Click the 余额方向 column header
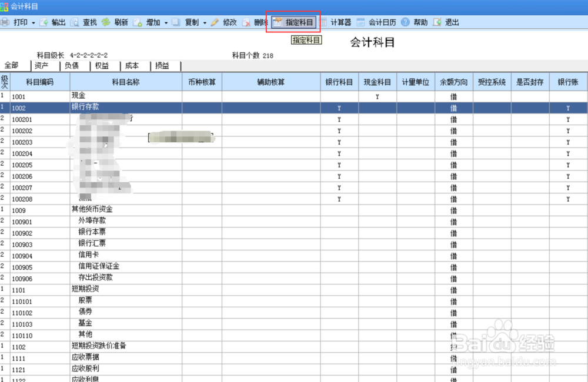The height and width of the screenshot is (382, 588). pyautogui.click(x=454, y=82)
